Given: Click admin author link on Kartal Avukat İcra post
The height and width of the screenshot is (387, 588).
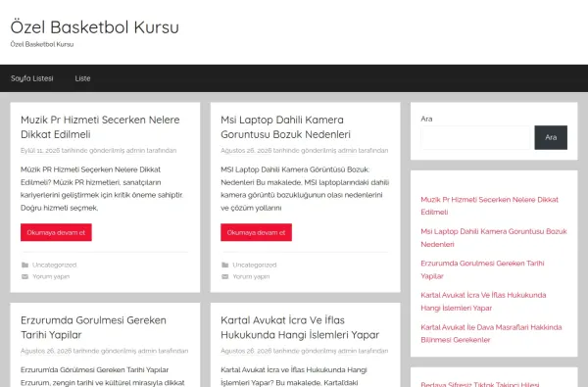Looking at the screenshot, I should pos(347,351).
